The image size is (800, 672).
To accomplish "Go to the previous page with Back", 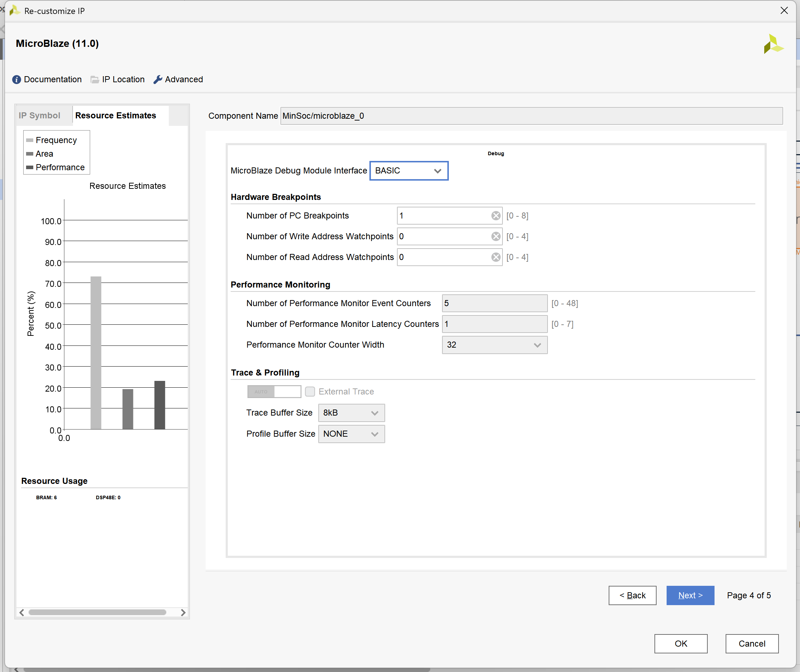I will (x=632, y=595).
